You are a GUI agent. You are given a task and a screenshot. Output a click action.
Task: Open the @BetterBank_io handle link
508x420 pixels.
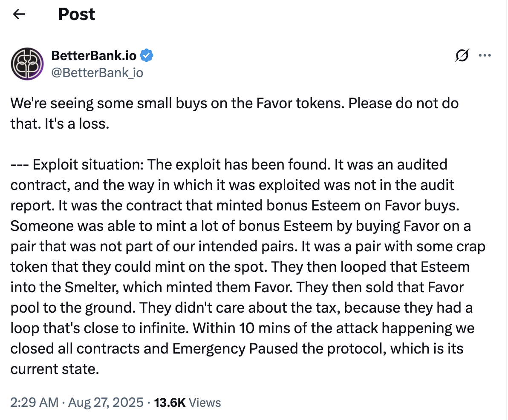click(x=97, y=73)
